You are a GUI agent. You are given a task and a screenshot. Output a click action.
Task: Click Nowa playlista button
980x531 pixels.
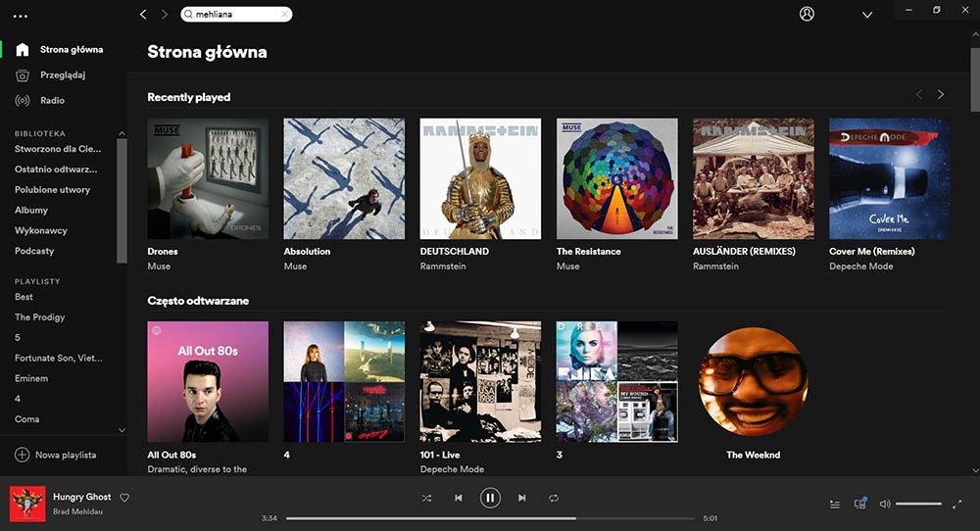[x=55, y=455]
